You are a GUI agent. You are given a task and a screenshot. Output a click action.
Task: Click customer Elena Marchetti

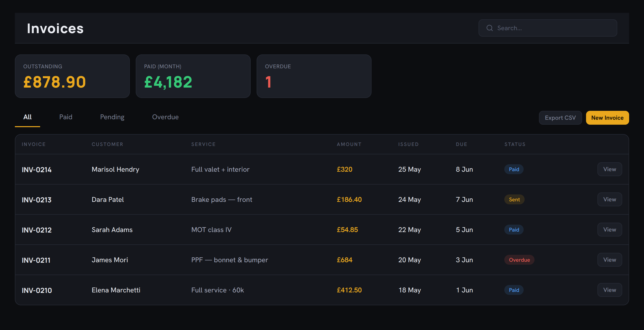point(116,290)
